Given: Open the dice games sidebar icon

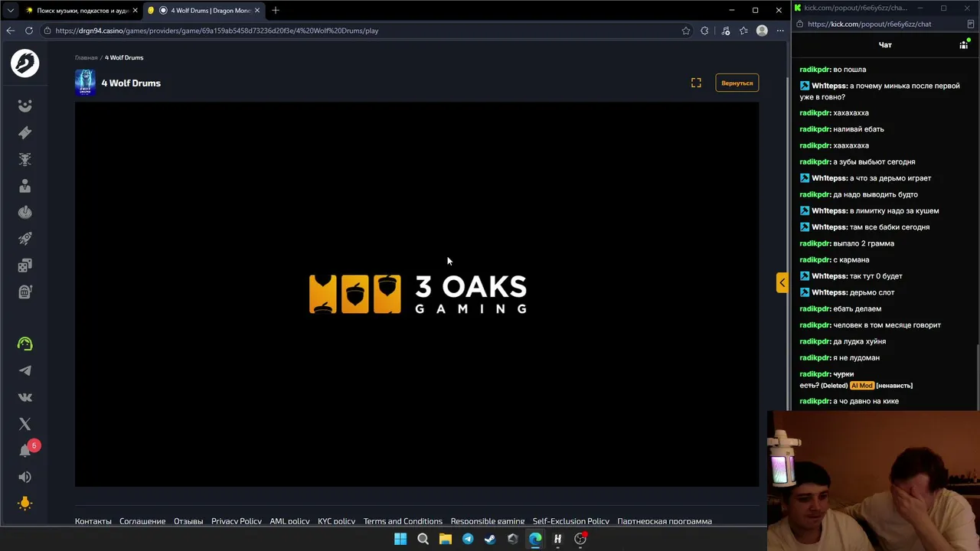Looking at the screenshot, I should coord(24,266).
